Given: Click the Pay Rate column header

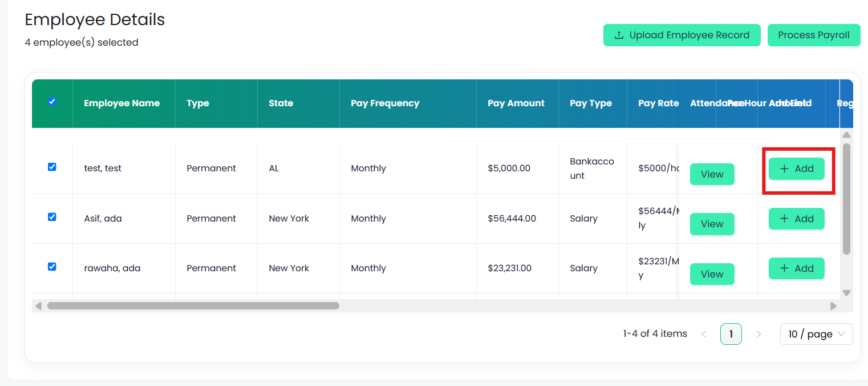Looking at the screenshot, I should click(x=659, y=103).
